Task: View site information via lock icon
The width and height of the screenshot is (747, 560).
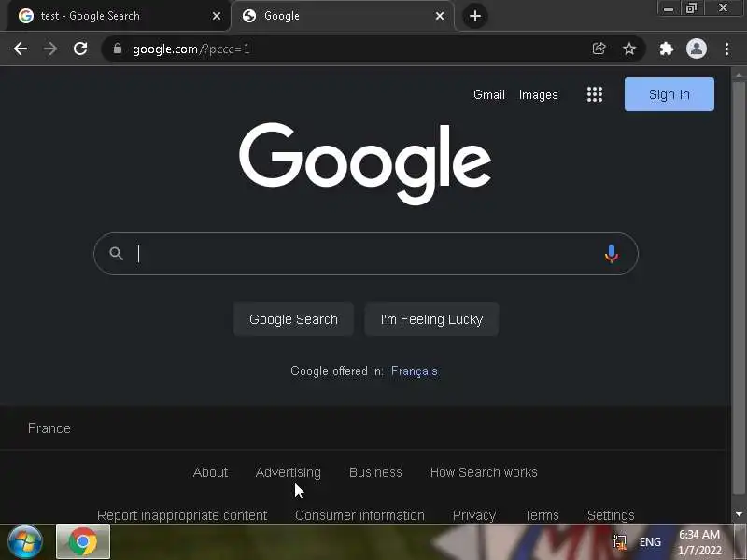Action: pyautogui.click(x=118, y=49)
